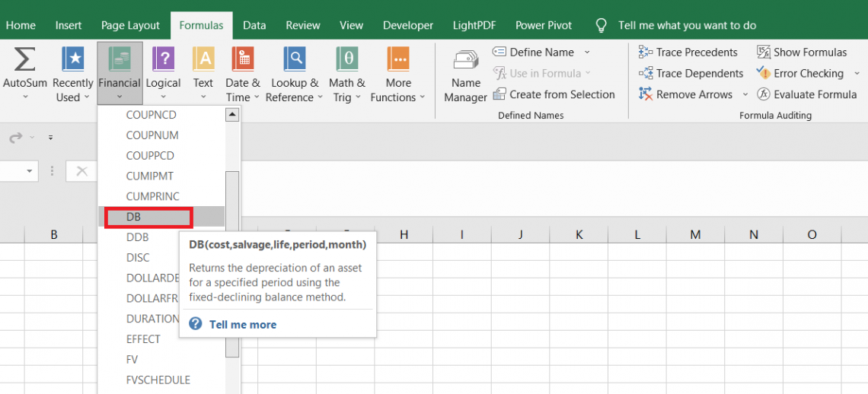The image size is (868, 394).
Task: Click the Tell me more link
Action: 242,324
